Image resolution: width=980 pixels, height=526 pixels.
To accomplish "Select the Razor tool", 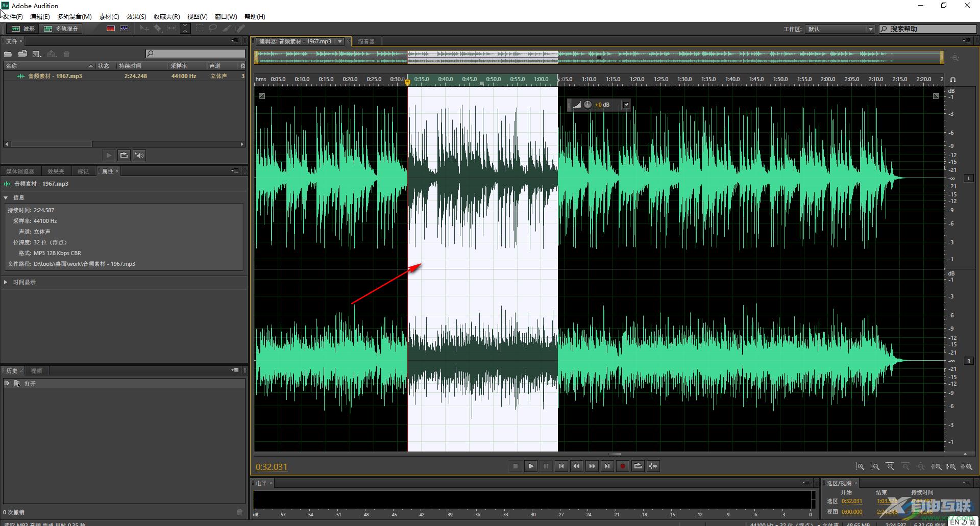I will click(x=158, y=29).
